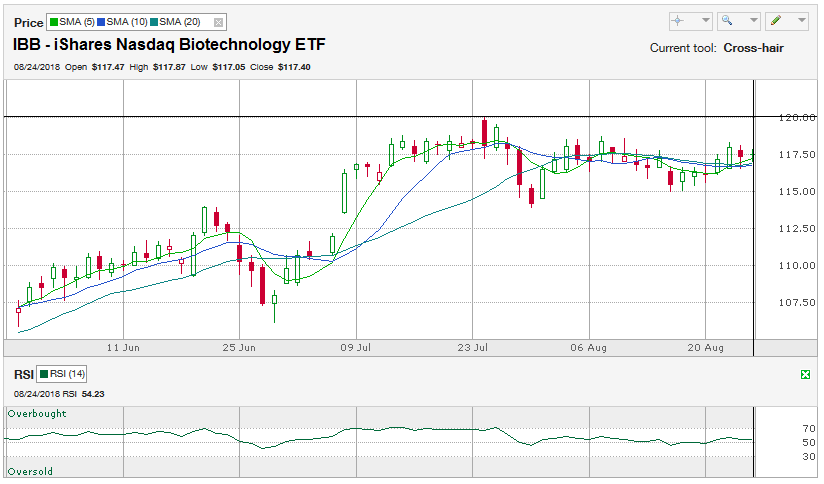Click the 112.50 price axis label
This screenshot has width=824, height=484.
point(797,229)
